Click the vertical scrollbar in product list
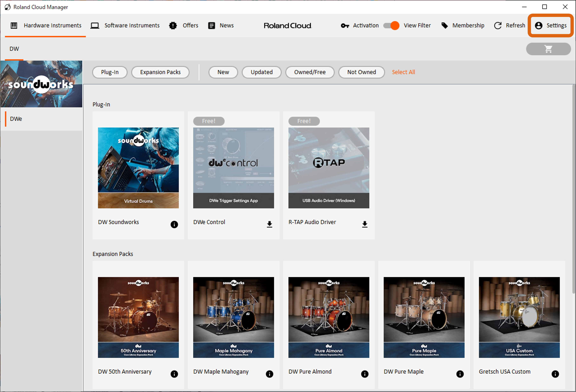 click(574, 189)
